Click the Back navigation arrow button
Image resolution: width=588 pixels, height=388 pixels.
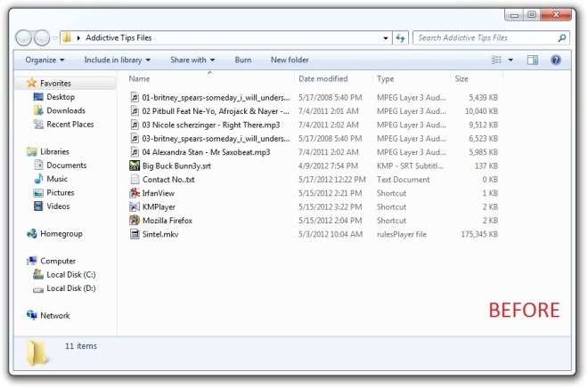(23, 38)
